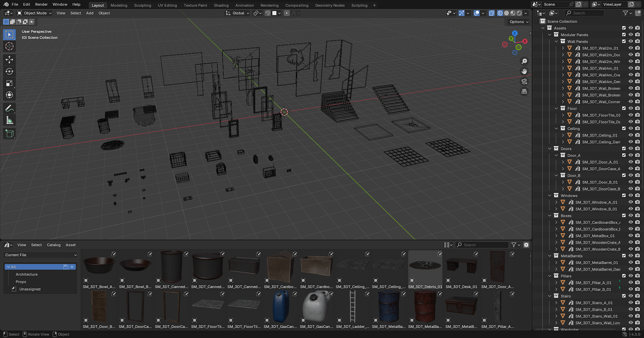Hide the Doors collection with eye icon
The image size is (644, 338).
coord(631,149)
